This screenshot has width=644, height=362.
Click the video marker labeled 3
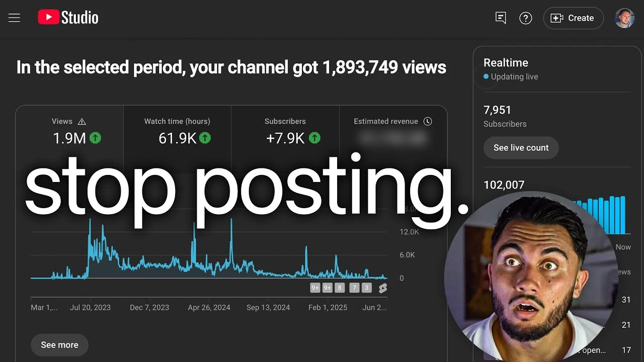[x=367, y=288]
